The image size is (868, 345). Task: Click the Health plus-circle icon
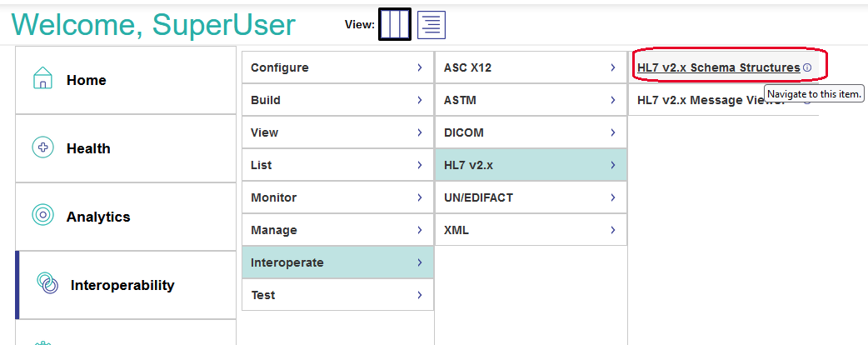click(x=42, y=147)
